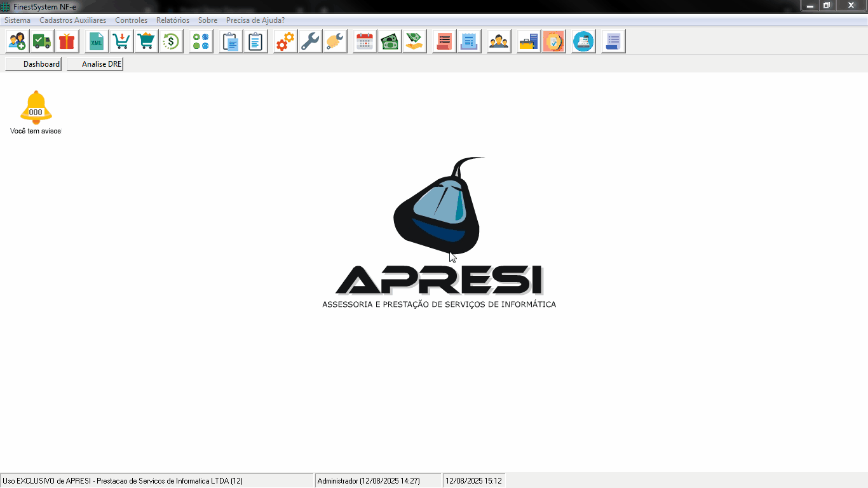Open the green delivery truck icon
Viewport: 868px width, 488px height.
[x=42, y=42]
